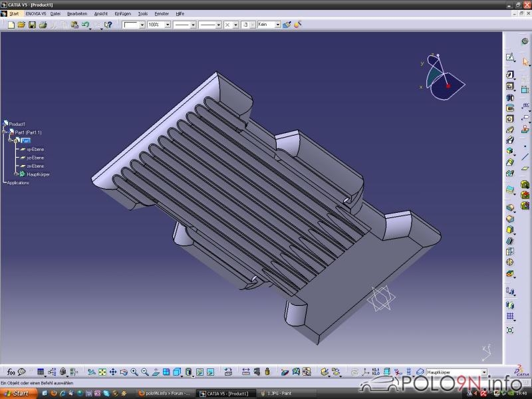Select the yz-Ebene plane in the tree
532x399 pixels.
point(35,158)
